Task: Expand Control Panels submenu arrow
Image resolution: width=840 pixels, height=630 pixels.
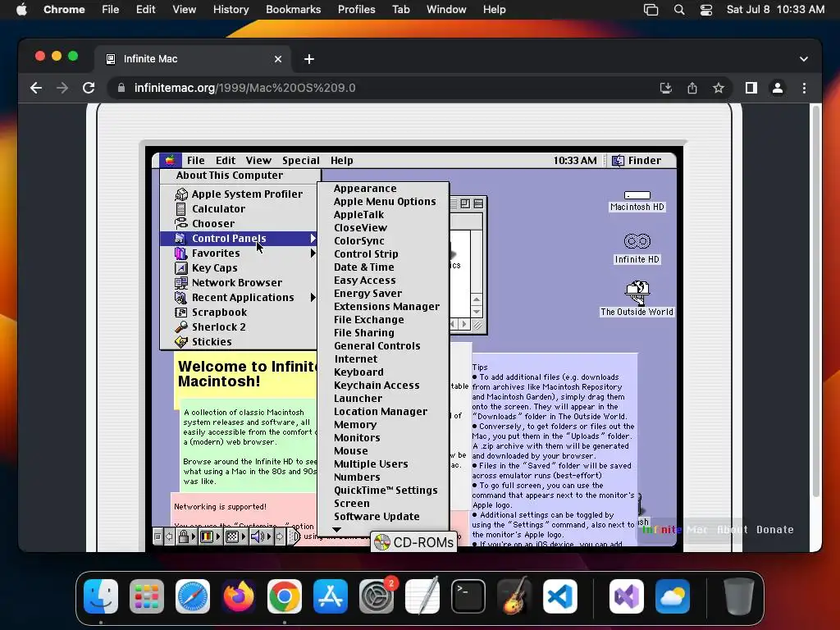Action: pos(313,239)
